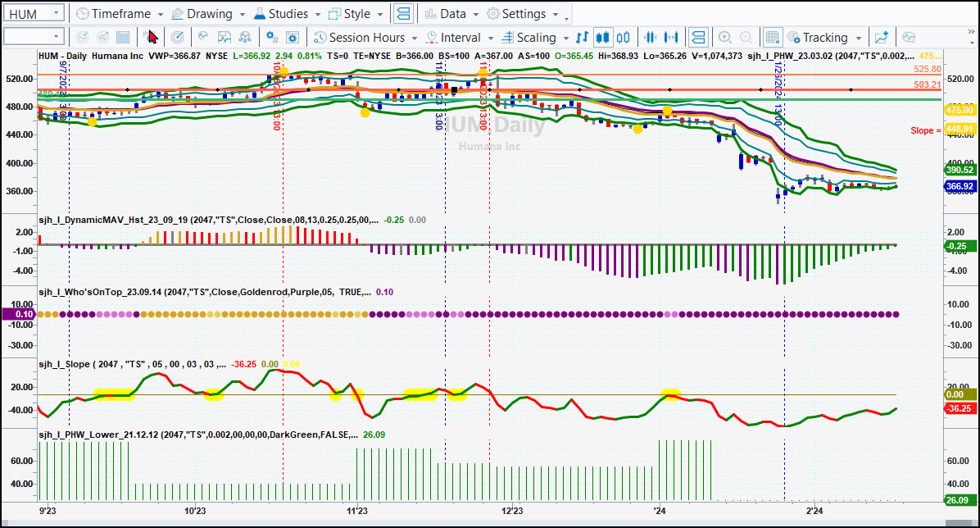Toggle the grid lines button beside Tracking
This screenshot has height=528, width=980.
click(x=773, y=38)
